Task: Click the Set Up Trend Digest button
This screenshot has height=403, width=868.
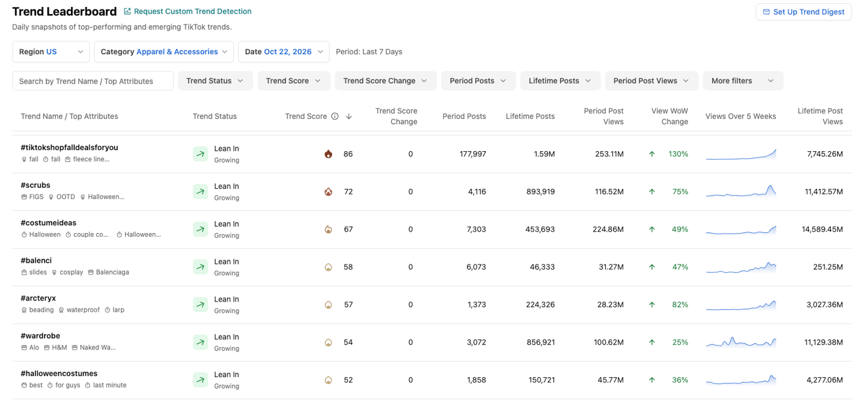Action: point(803,12)
